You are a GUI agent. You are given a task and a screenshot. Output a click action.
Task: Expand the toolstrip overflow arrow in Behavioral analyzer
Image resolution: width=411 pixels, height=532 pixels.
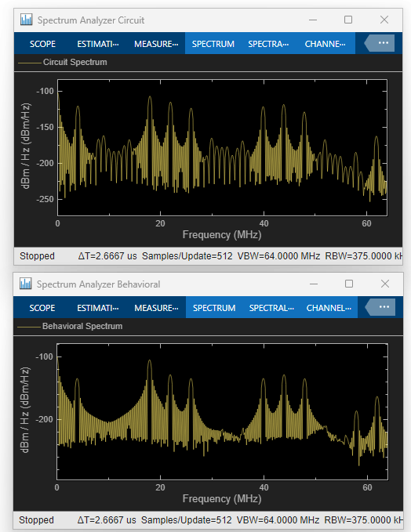[x=380, y=307]
